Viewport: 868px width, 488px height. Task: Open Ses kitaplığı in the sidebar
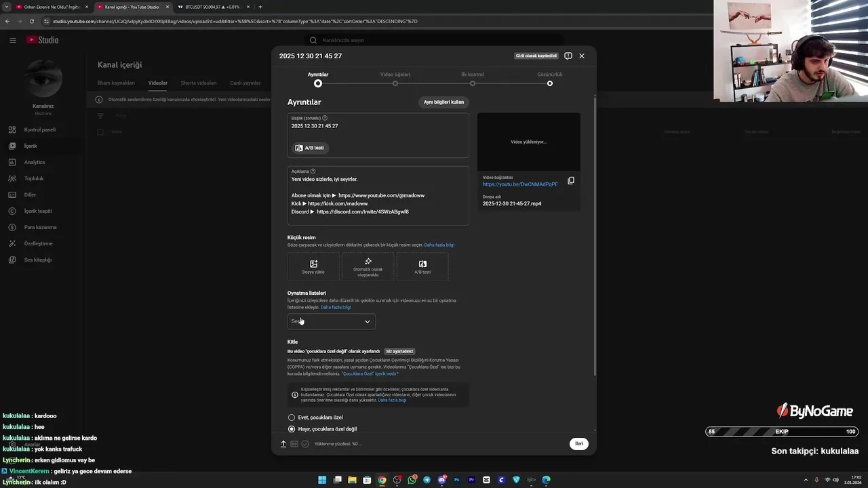click(41, 260)
